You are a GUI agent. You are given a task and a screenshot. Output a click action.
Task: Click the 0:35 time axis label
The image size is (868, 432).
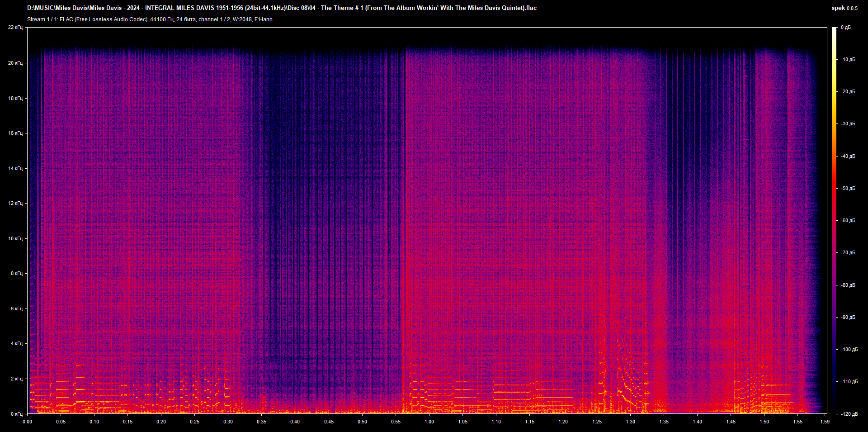[x=262, y=422]
